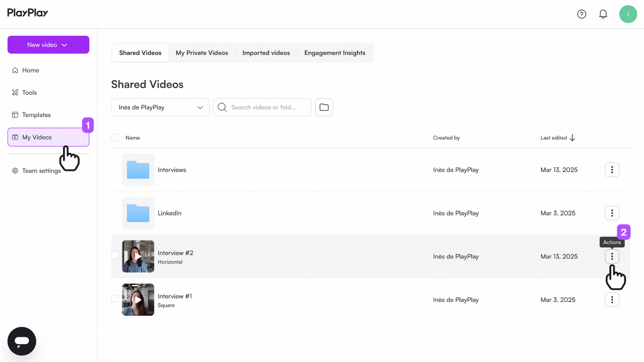Viewport: 644px width, 362px height.
Task: Switch to the Shared Videos tab
Action: point(140,53)
